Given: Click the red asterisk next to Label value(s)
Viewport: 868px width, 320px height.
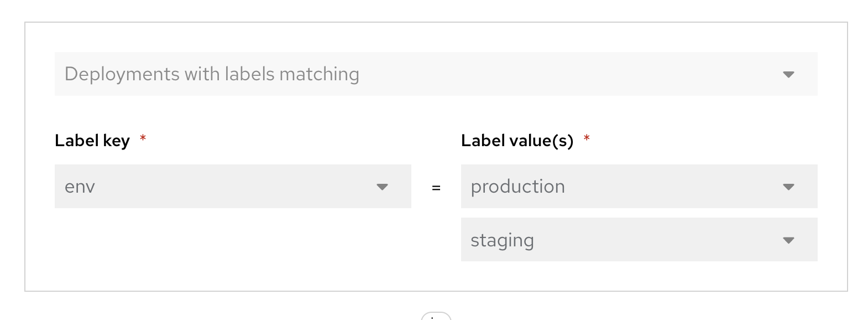Looking at the screenshot, I should pyautogui.click(x=587, y=138).
